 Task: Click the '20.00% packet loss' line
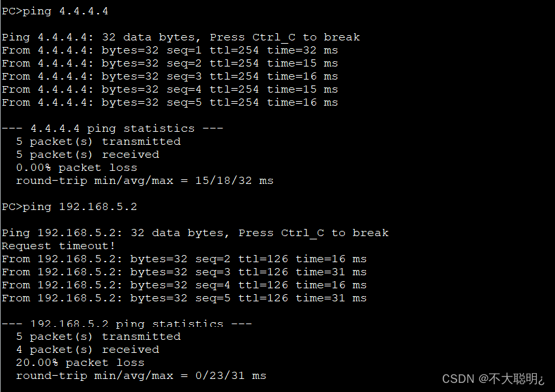[80, 363]
